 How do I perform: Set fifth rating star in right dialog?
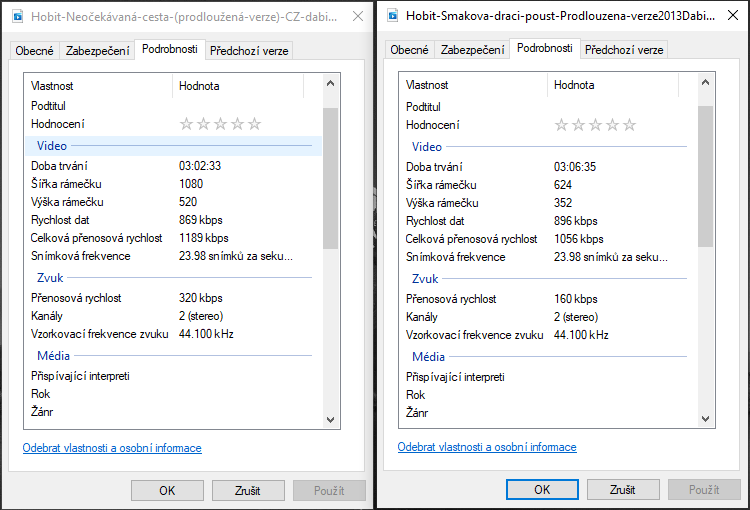[629, 125]
